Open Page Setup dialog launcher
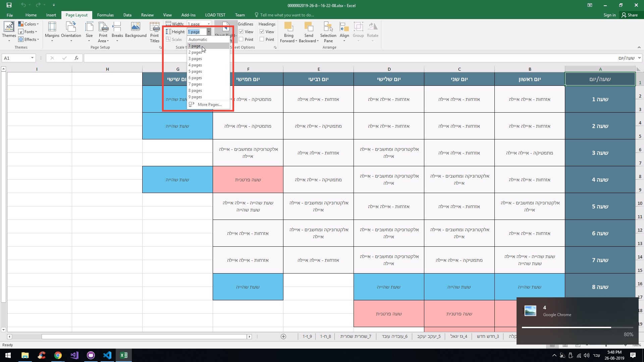Viewport: 644px width, 362px height. coord(160,48)
